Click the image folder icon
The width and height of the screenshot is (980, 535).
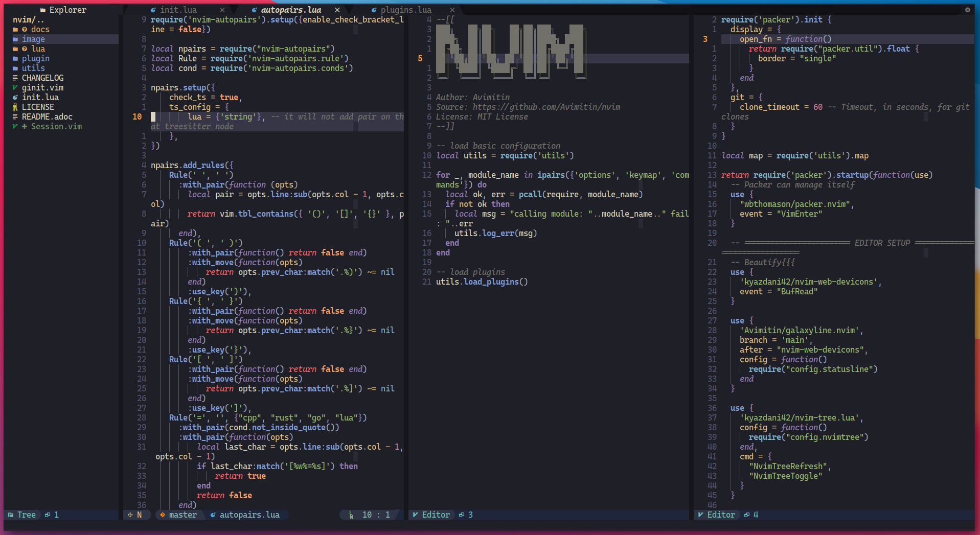[15, 39]
